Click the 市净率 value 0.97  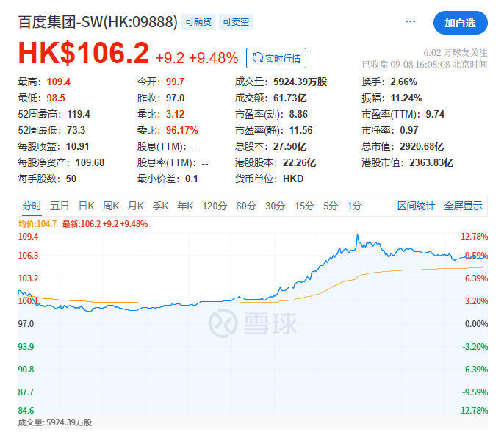(408, 130)
